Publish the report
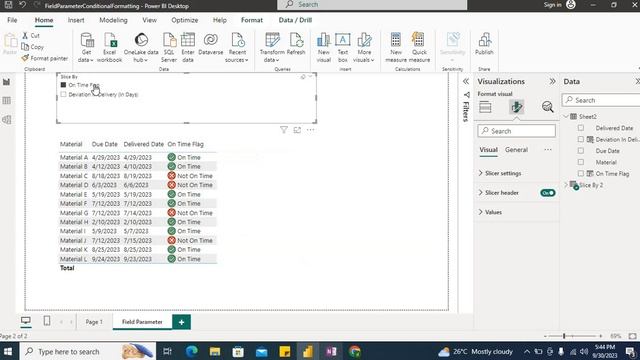Screen dimensions: 640x360 (484, 44)
